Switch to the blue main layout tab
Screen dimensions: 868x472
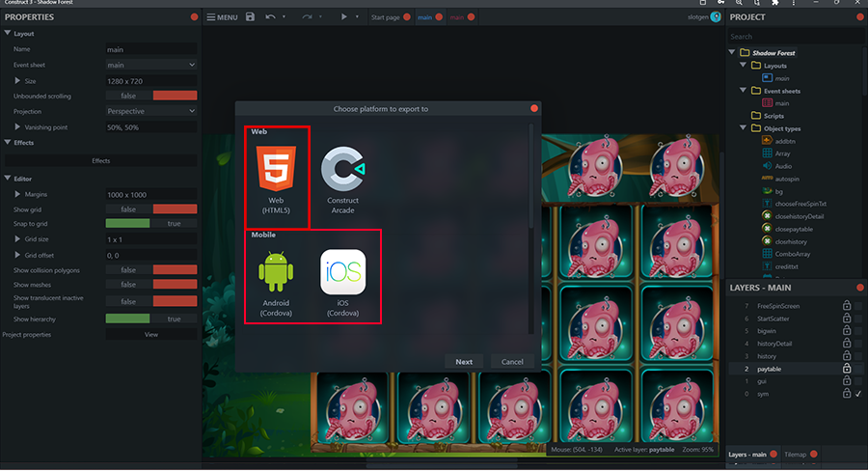click(424, 17)
